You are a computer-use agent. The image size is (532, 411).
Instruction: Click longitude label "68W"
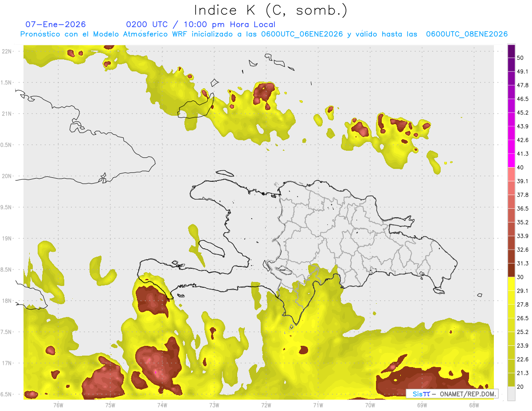[x=474, y=405]
